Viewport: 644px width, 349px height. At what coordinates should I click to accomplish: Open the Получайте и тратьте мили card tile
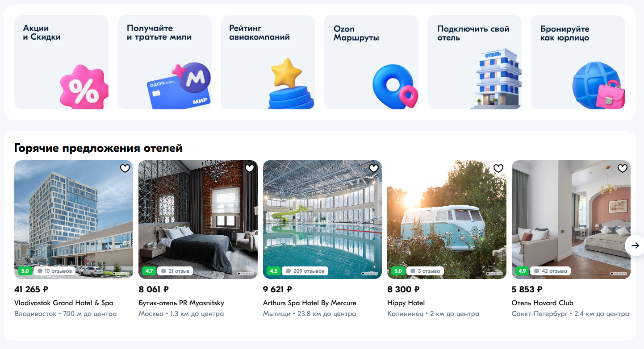pyautogui.click(x=164, y=62)
